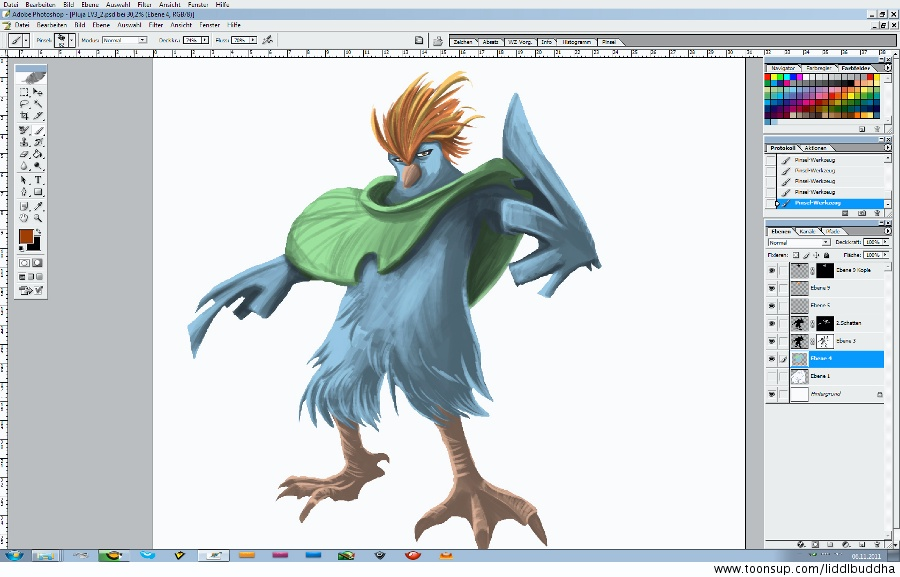The image size is (900, 577).
Task: Select the Rectangle shape tool
Action: [x=38, y=192]
